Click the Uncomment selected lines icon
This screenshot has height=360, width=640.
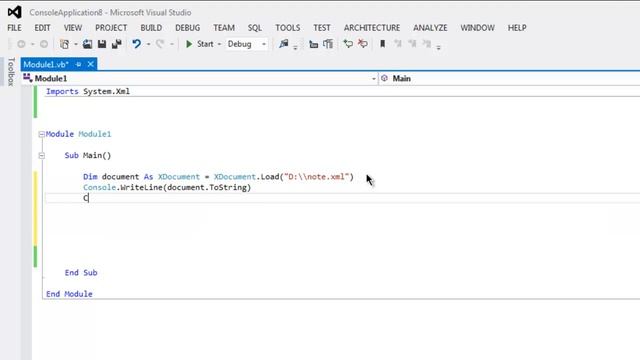coord(363,44)
